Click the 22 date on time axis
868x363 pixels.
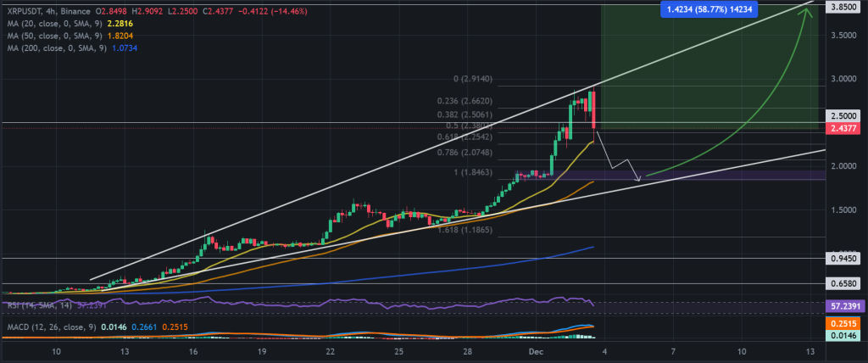pos(331,351)
